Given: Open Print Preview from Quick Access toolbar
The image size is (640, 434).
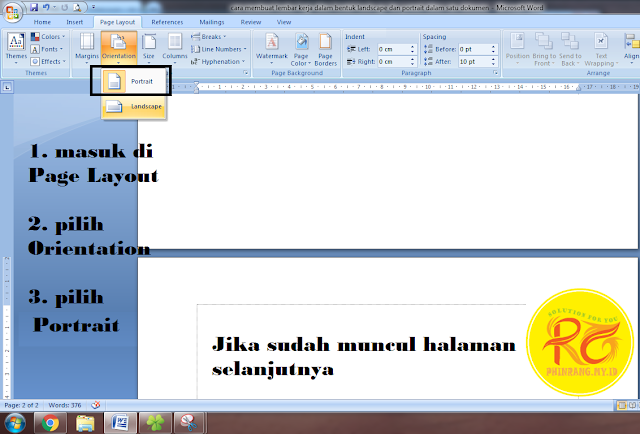Looking at the screenshot, I should [x=77, y=7].
